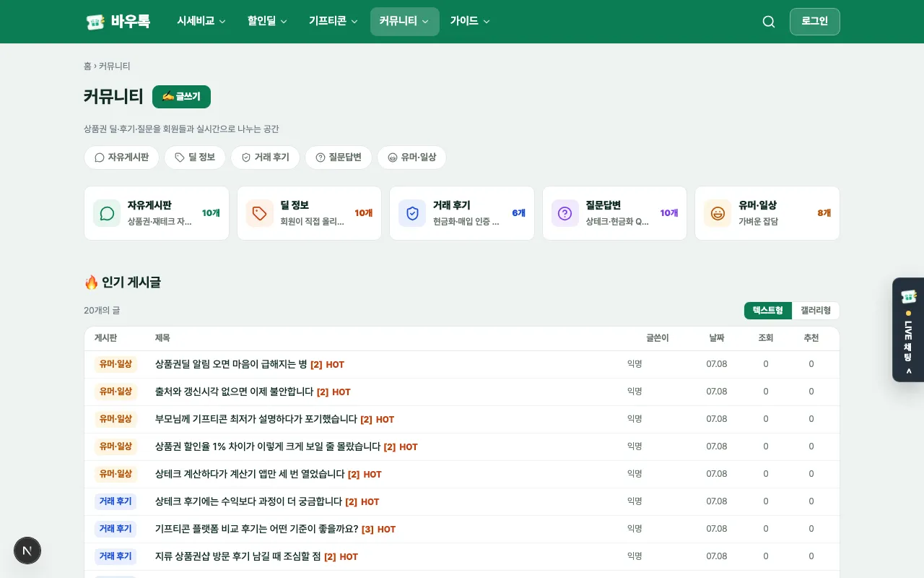Open the 기프티콘 dropdown menu

(334, 22)
